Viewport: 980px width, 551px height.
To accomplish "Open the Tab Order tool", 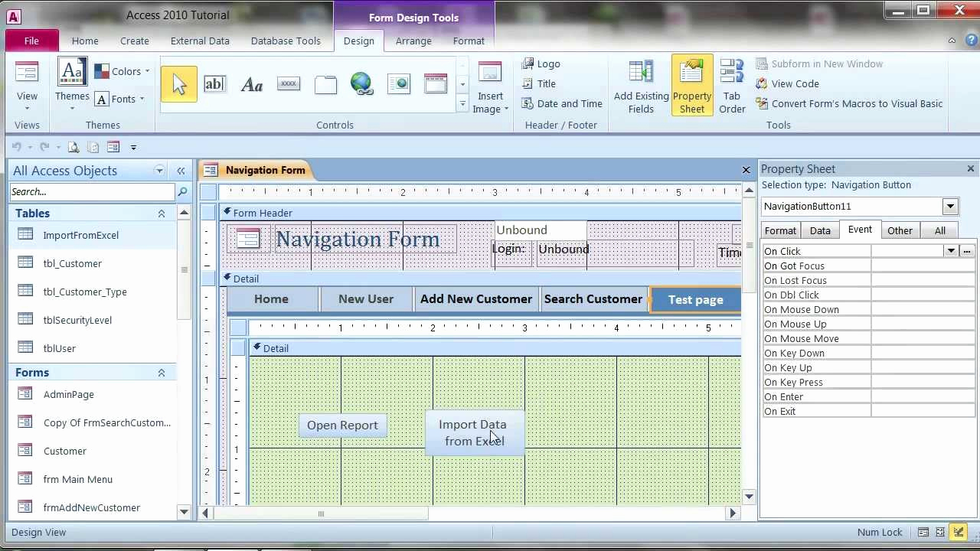I will pyautogui.click(x=732, y=84).
